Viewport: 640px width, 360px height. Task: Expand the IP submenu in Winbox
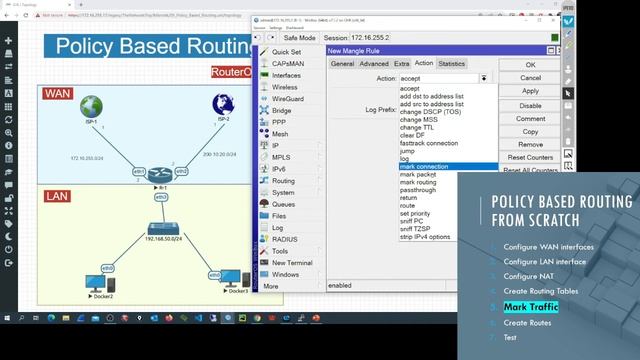point(292,146)
